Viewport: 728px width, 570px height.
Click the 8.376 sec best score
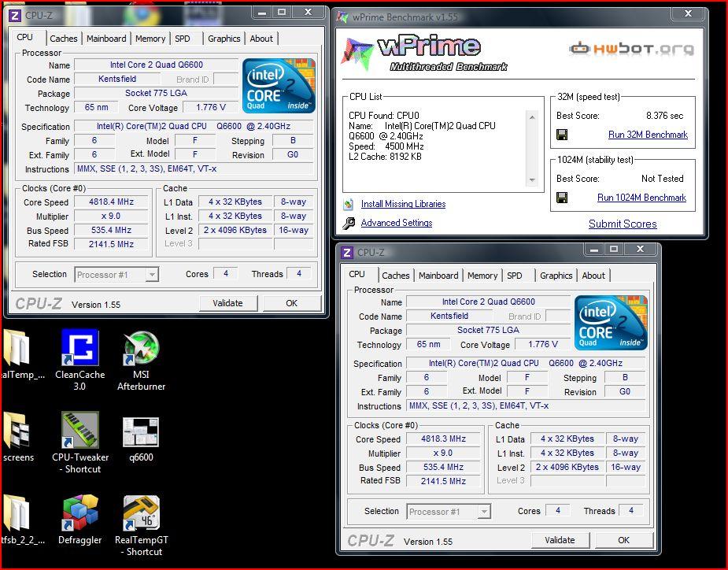664,116
